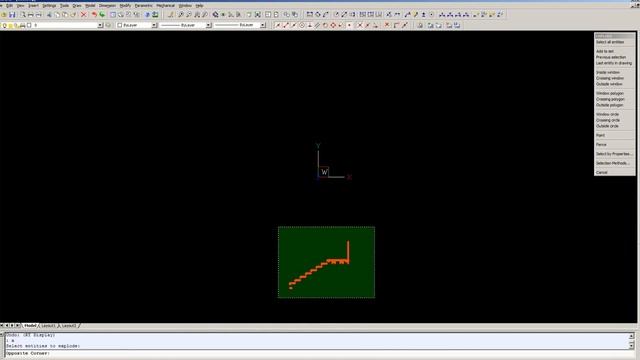The height and width of the screenshot is (360, 640).
Task: Click the green Redo arrow icon
Action: [x=102, y=15]
